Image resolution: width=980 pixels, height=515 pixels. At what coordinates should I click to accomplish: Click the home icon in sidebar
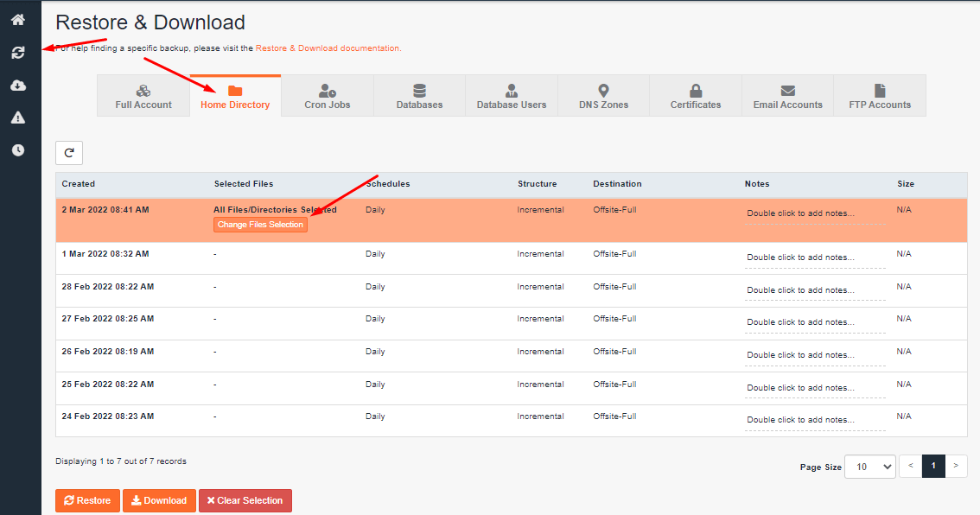18,20
